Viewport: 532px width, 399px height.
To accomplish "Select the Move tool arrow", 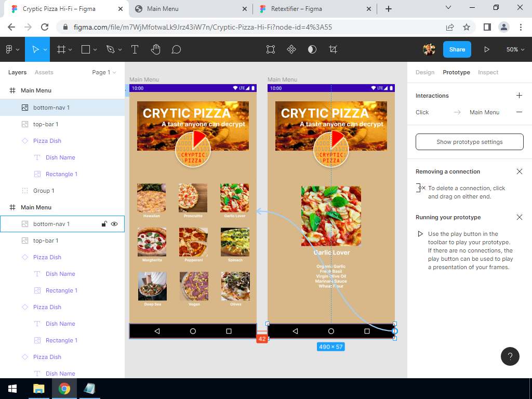I will pos(35,49).
